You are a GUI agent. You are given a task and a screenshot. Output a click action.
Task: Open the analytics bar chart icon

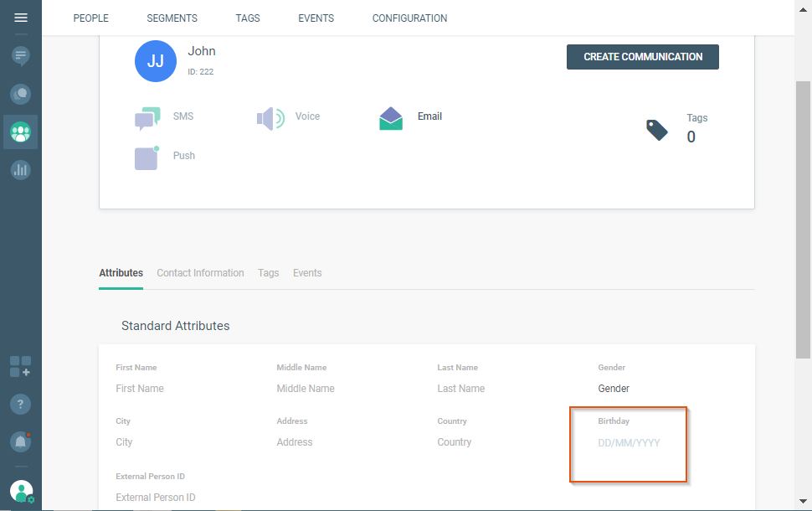[21, 170]
